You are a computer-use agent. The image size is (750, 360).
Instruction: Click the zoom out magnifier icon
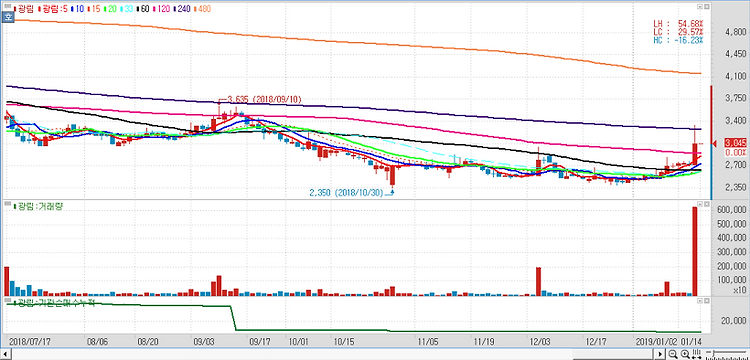coord(673,354)
